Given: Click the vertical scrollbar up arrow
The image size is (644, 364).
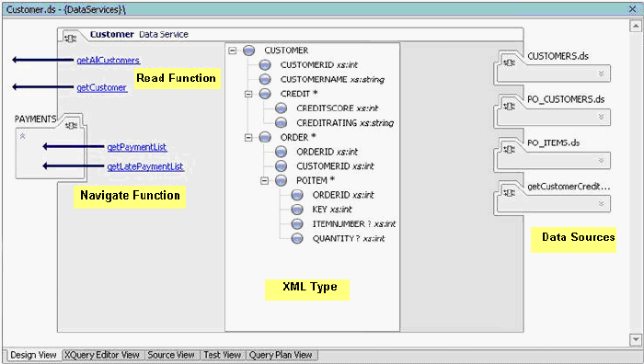Looking at the screenshot, I should click(636, 27).
